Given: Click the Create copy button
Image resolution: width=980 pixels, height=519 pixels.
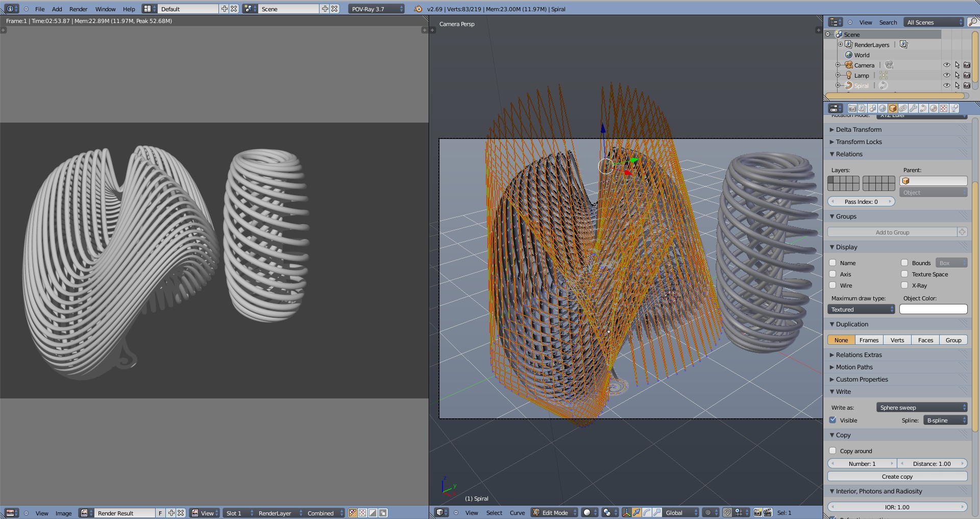Looking at the screenshot, I should point(897,476).
